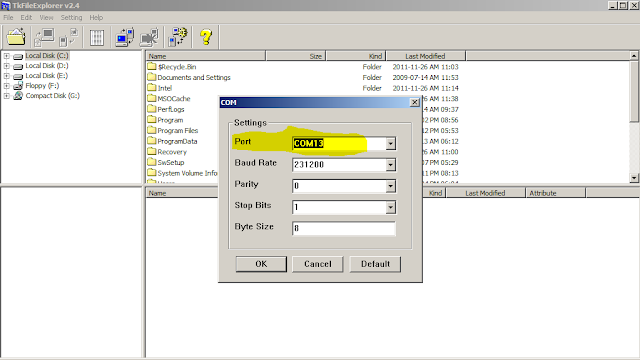The image size is (640, 360).
Task: Expand the Local Disk (C:) tree node
Action: coord(7,56)
